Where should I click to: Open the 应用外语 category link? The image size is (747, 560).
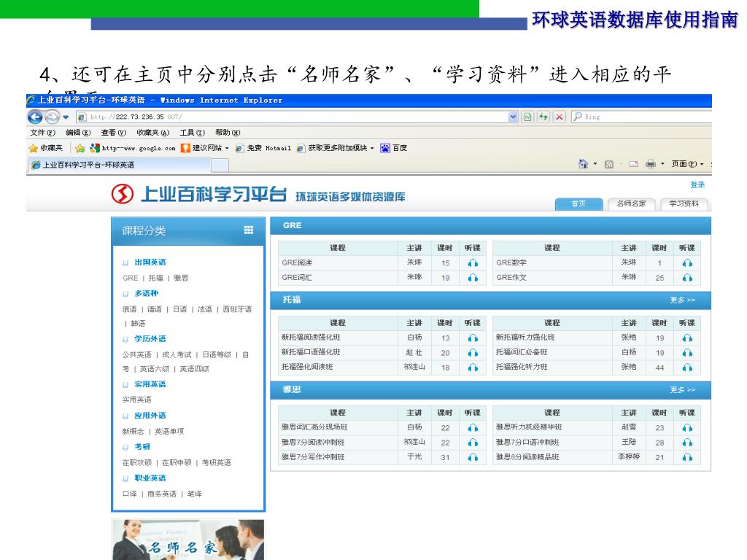click(150, 415)
